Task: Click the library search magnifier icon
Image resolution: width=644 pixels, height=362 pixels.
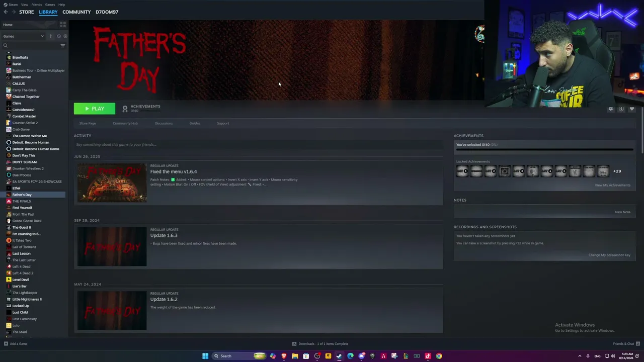Action: (x=6, y=46)
